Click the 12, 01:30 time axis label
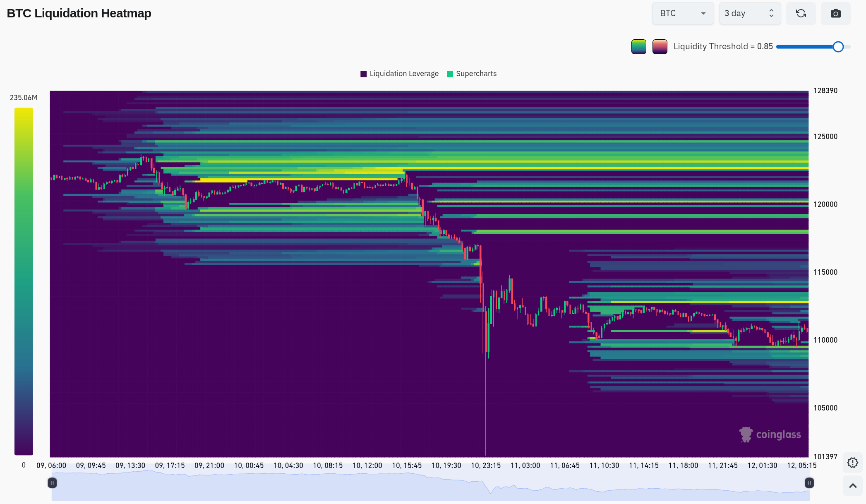 763,466
